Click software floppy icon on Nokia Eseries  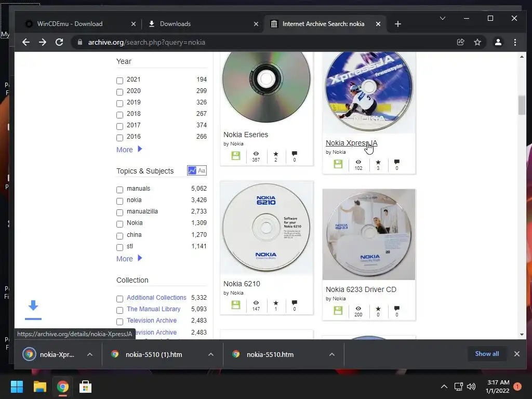(235, 156)
